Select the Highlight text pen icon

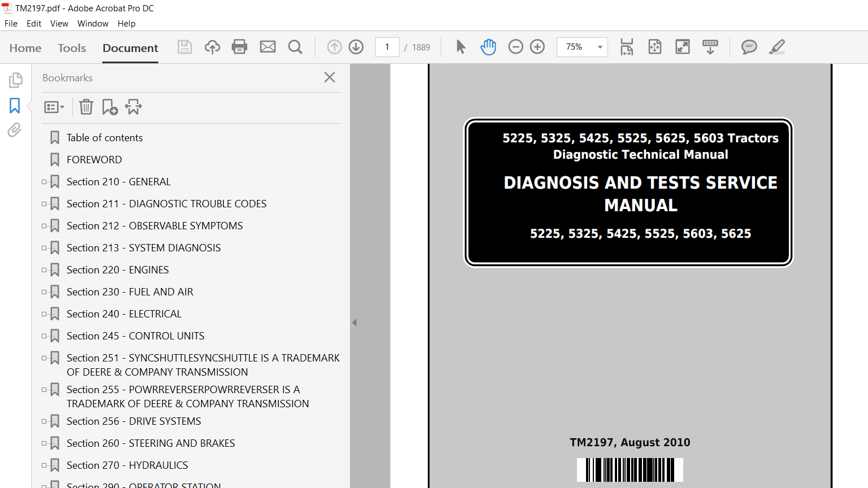click(x=777, y=47)
